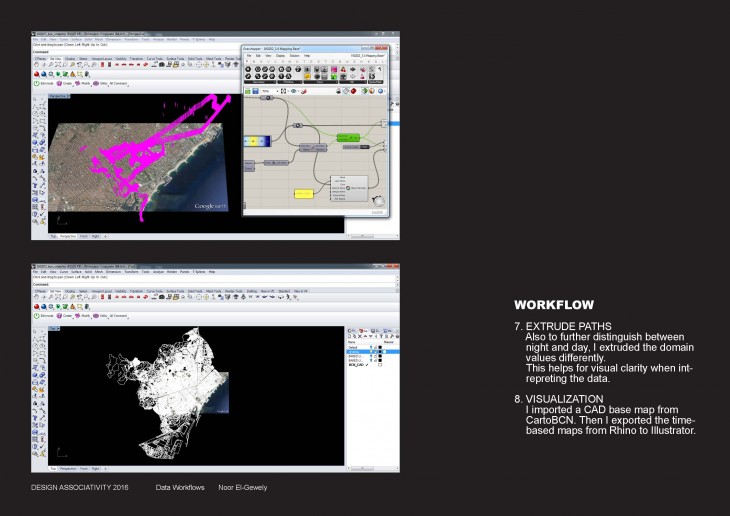Open the Top viewport title dropdown in lower window
The height and width of the screenshot is (516, 730).
(x=53, y=326)
